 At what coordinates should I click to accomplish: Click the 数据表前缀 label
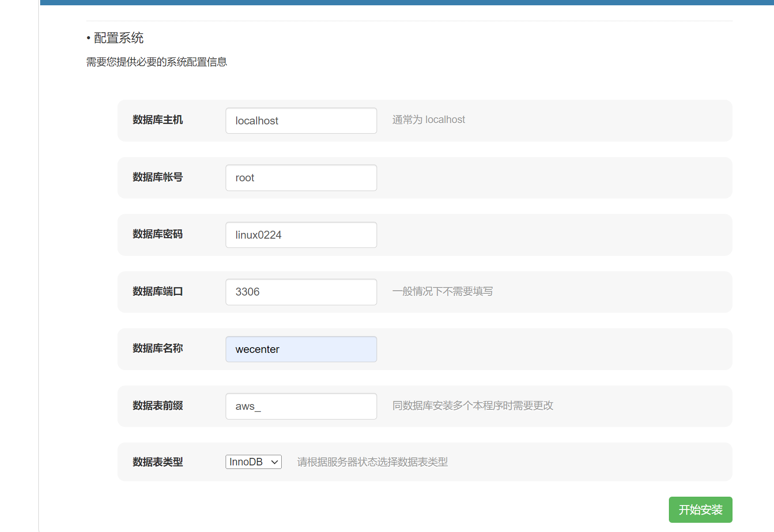[158, 406]
